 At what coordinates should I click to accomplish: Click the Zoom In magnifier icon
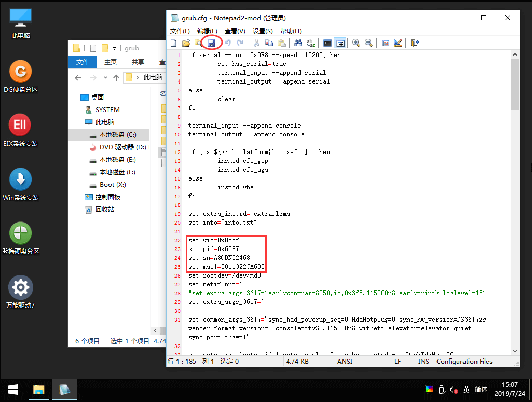pos(356,43)
